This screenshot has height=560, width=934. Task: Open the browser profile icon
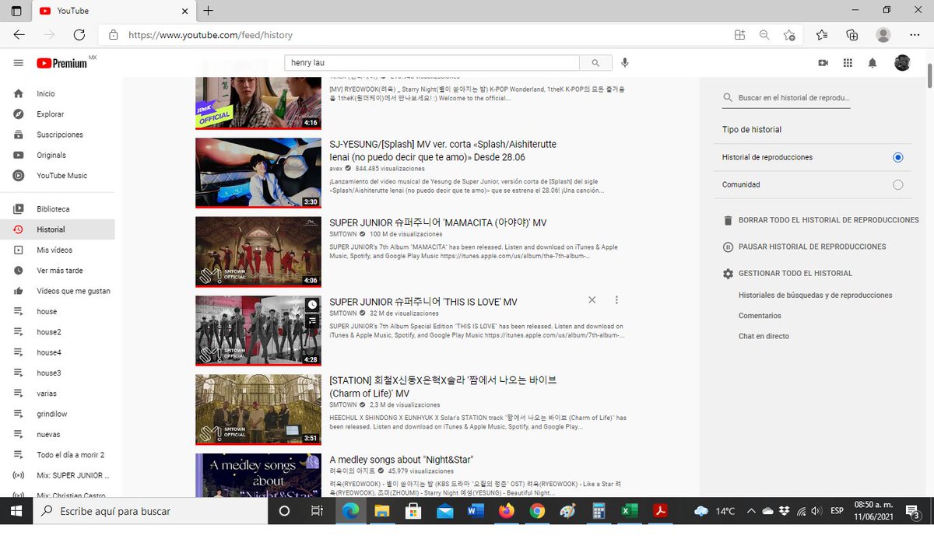click(883, 35)
